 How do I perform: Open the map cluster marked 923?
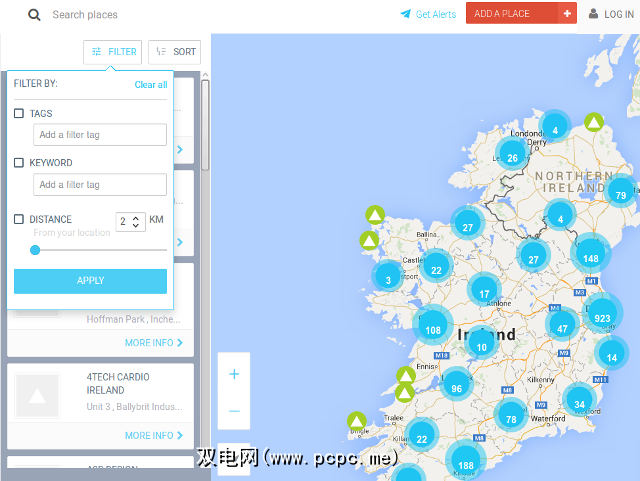click(x=602, y=319)
